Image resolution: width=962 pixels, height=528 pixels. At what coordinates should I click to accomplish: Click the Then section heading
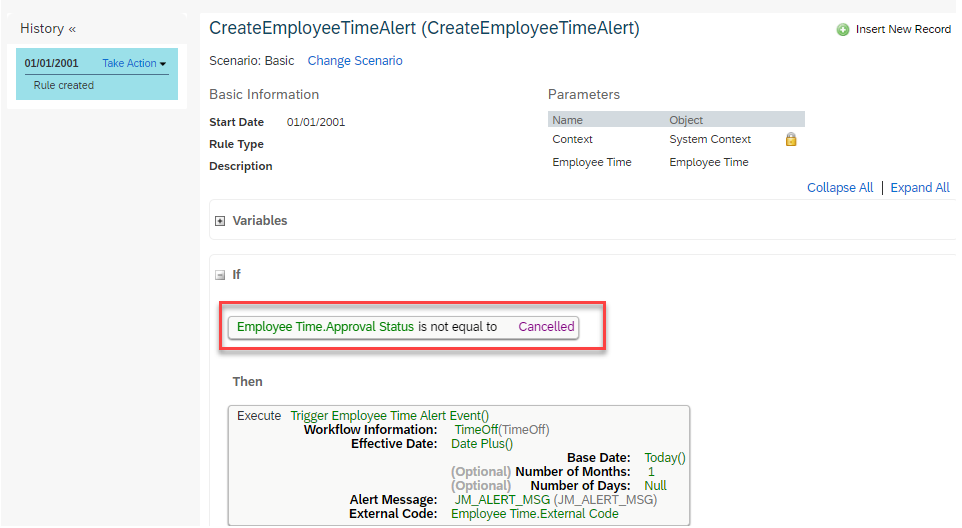(x=247, y=381)
